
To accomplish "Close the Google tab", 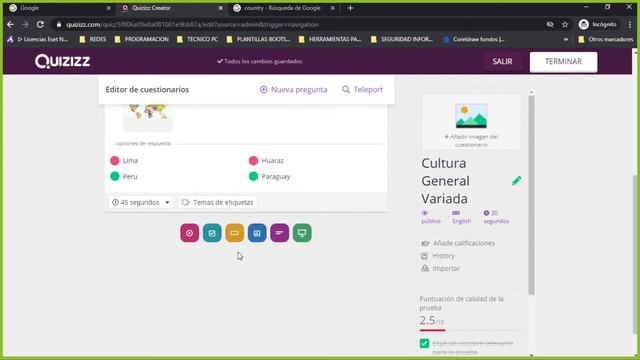I will tap(109, 8).
